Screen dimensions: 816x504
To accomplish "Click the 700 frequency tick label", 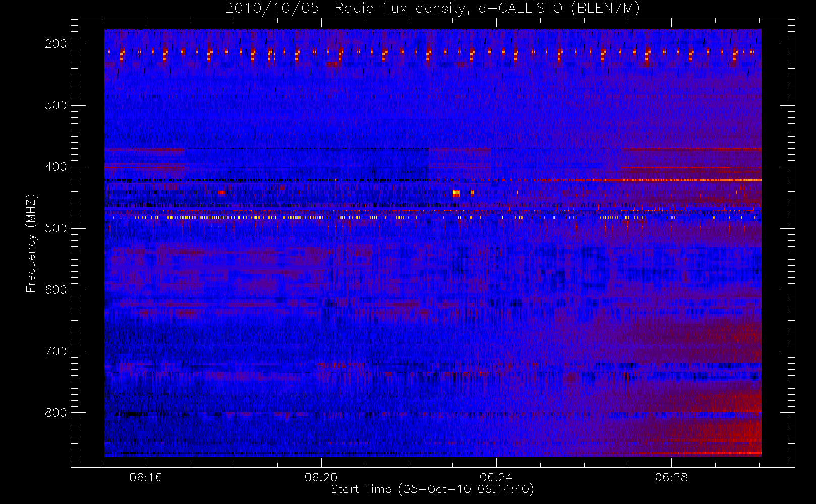I will click(x=56, y=351).
